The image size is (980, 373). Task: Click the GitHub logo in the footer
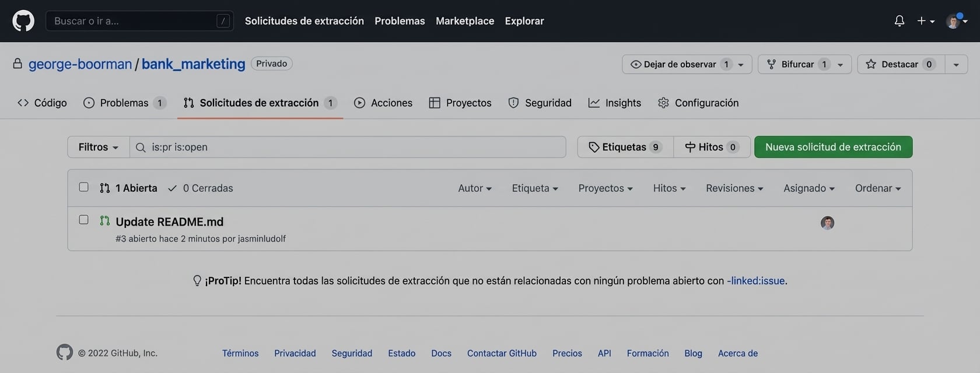(65, 352)
